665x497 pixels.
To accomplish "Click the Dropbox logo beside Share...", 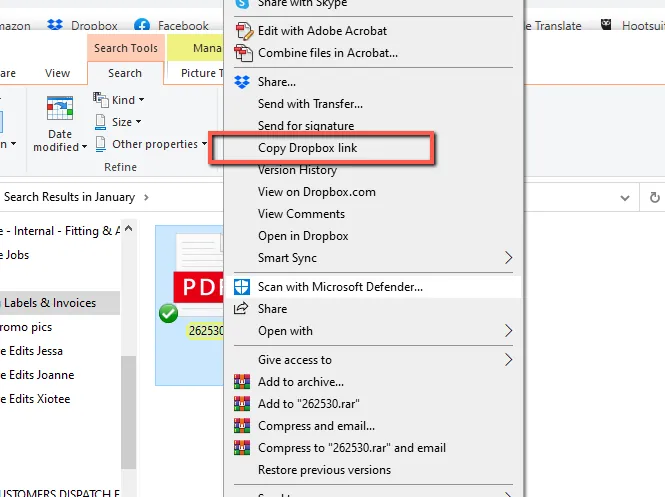I will click(242, 82).
